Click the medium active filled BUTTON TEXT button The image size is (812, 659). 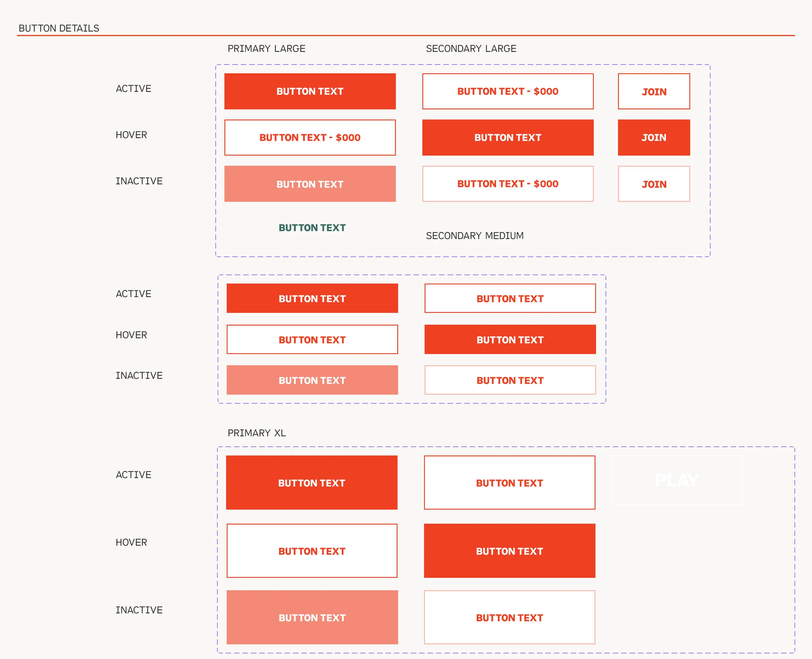pyautogui.click(x=312, y=298)
